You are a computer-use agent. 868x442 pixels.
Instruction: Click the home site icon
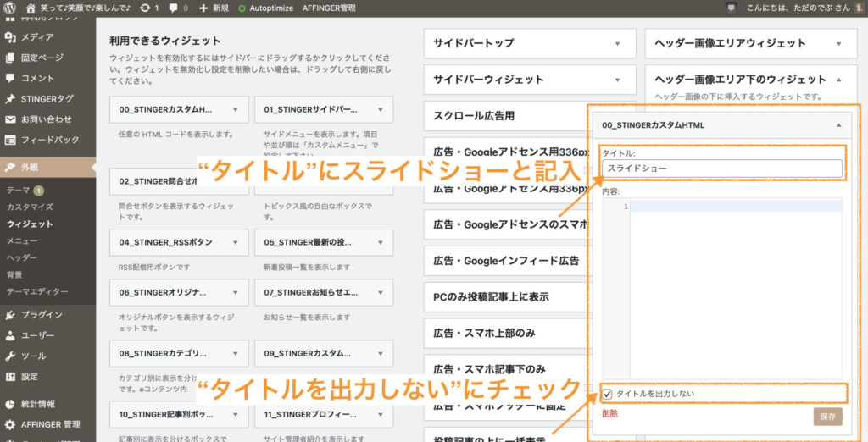tap(31, 8)
